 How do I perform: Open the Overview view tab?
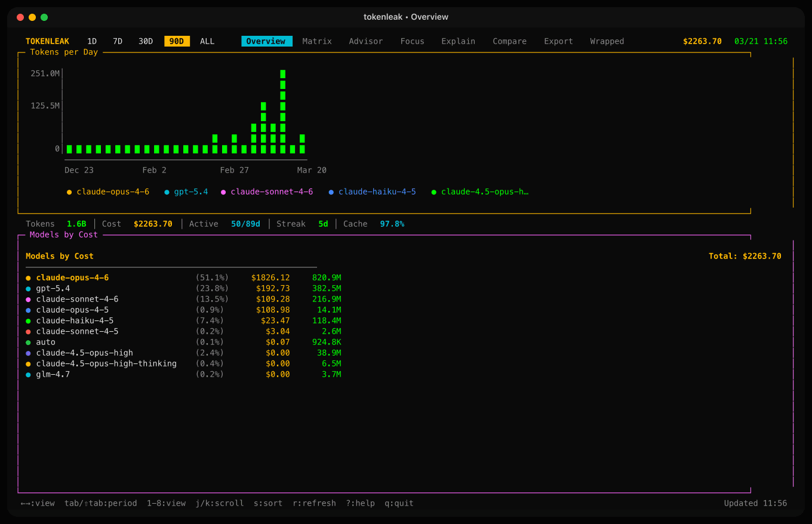tap(267, 41)
